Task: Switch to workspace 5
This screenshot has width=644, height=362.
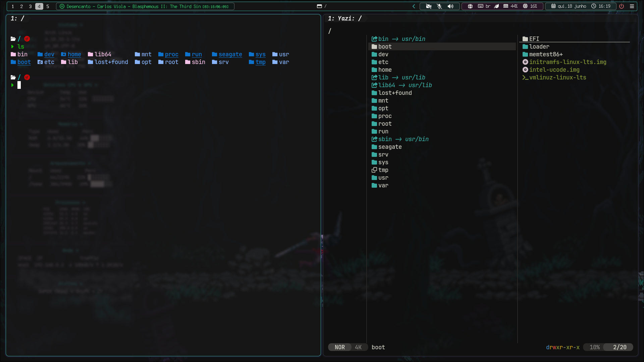Action: click(x=48, y=6)
